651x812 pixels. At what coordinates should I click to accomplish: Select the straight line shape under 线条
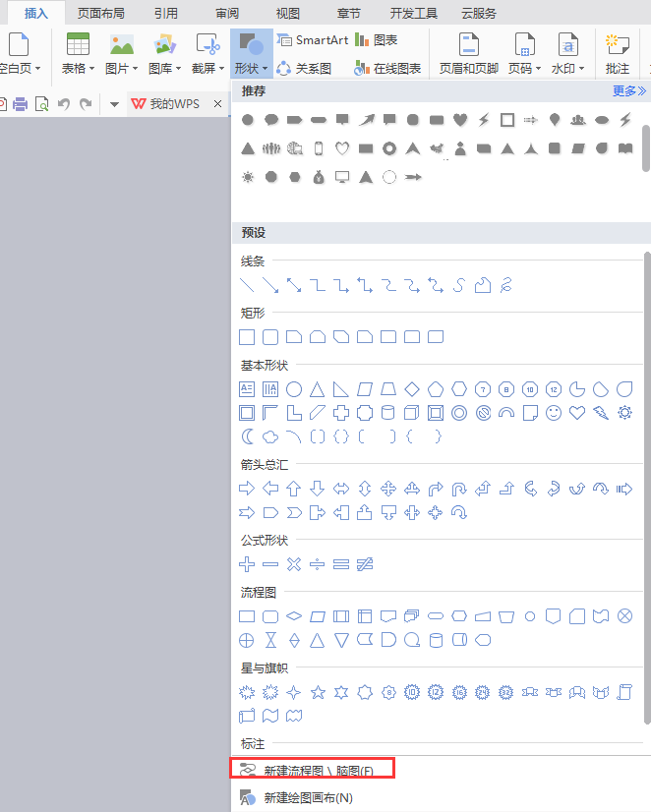pyautogui.click(x=247, y=285)
